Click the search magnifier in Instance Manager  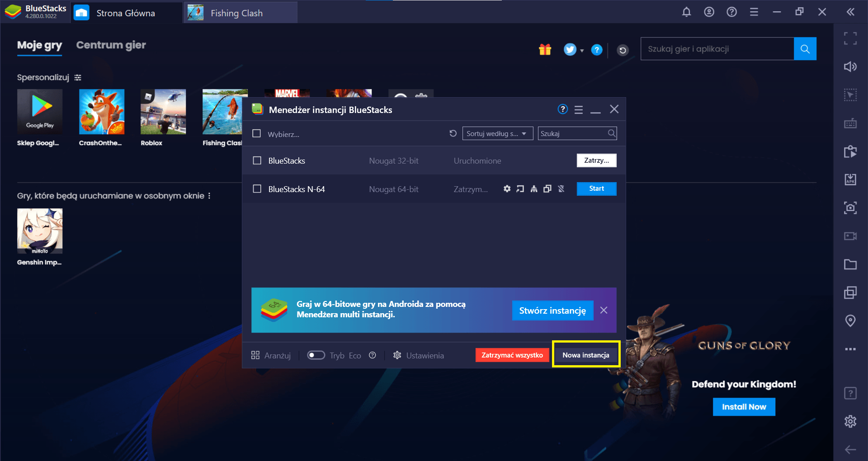611,133
